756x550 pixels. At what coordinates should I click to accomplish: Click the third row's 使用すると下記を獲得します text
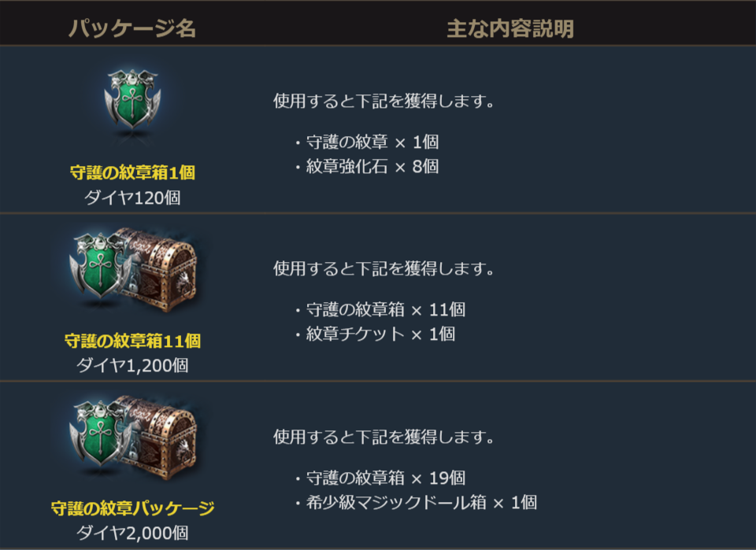(x=384, y=436)
